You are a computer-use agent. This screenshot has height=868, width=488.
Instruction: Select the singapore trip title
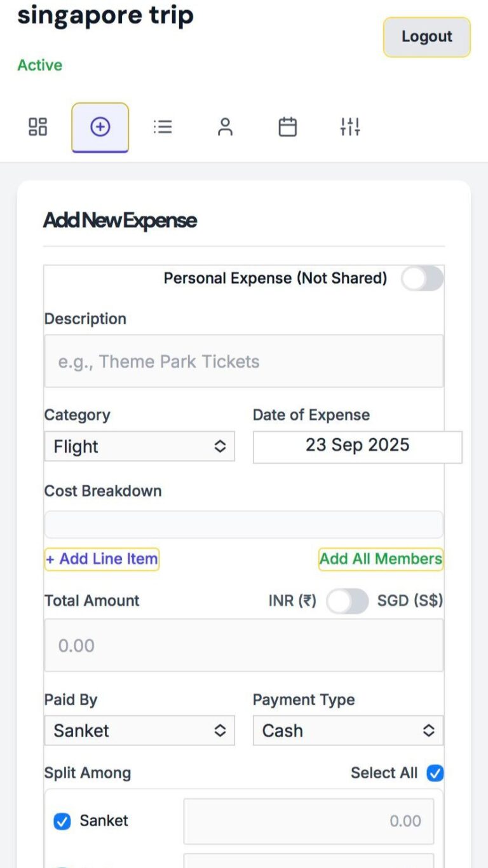click(x=107, y=16)
